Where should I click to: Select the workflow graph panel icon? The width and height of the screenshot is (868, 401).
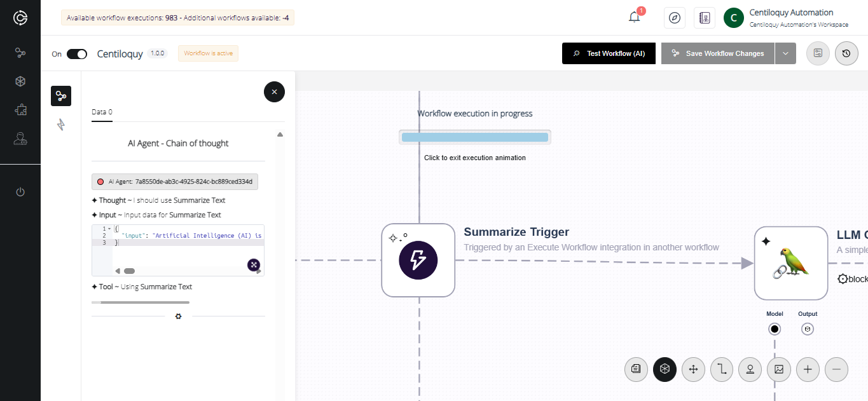click(61, 96)
